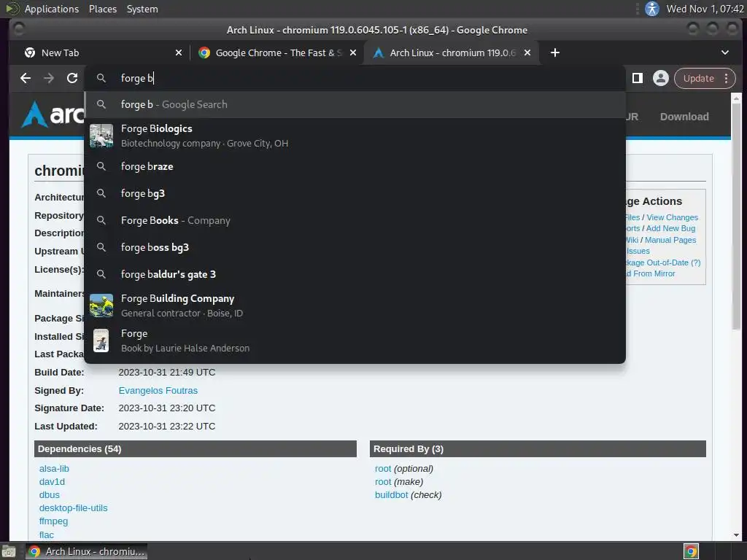Click search icon beside 'Forge Books'

[x=101, y=220]
